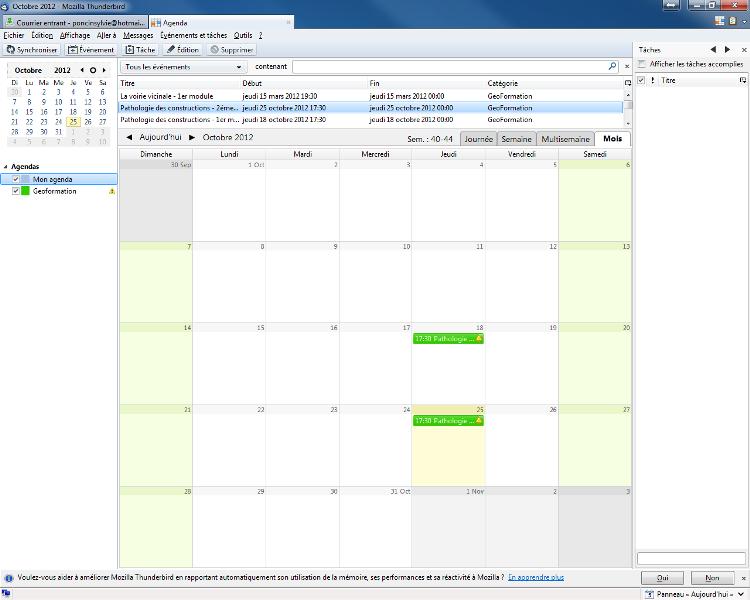
Task: Open the Tous les événements filter dropdown
Action: pos(183,67)
